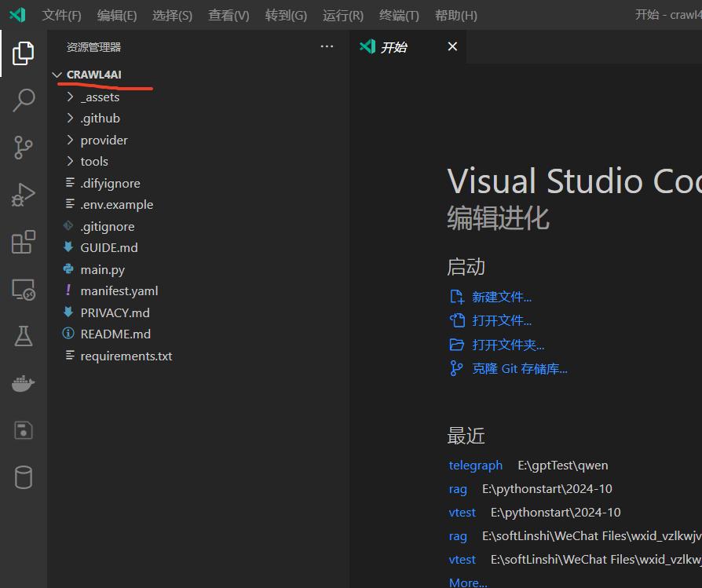The image size is (702, 588).
Task: Open recent rag in WeChat Files folder
Action: point(458,536)
